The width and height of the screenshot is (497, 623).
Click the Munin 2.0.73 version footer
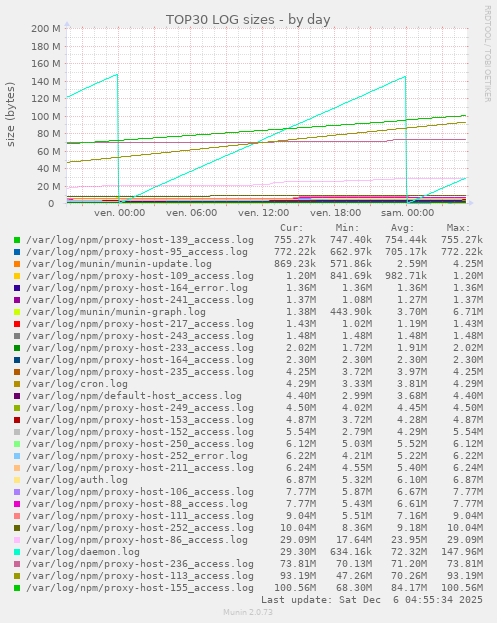point(248,612)
